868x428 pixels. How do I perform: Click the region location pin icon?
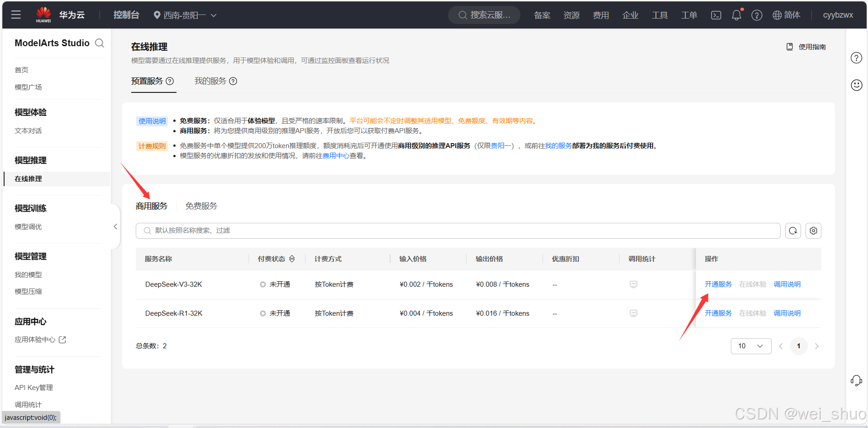[x=157, y=15]
